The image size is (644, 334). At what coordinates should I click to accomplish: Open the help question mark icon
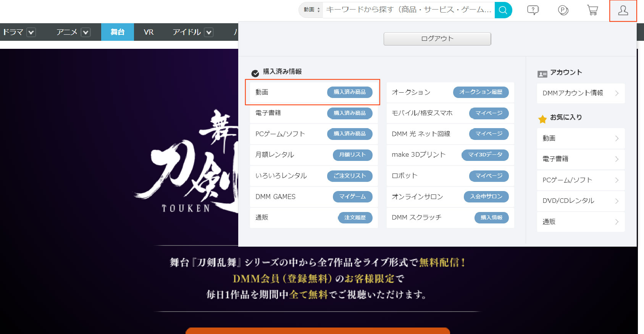tap(533, 10)
